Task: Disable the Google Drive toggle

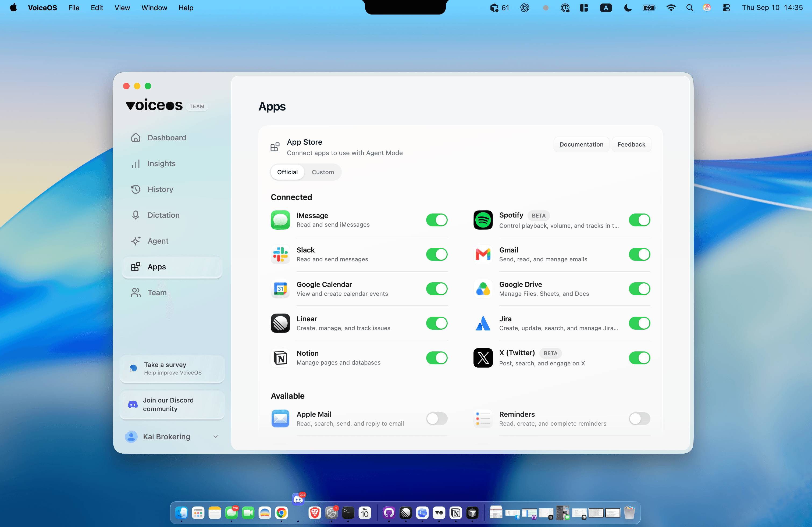Action: 639,289
